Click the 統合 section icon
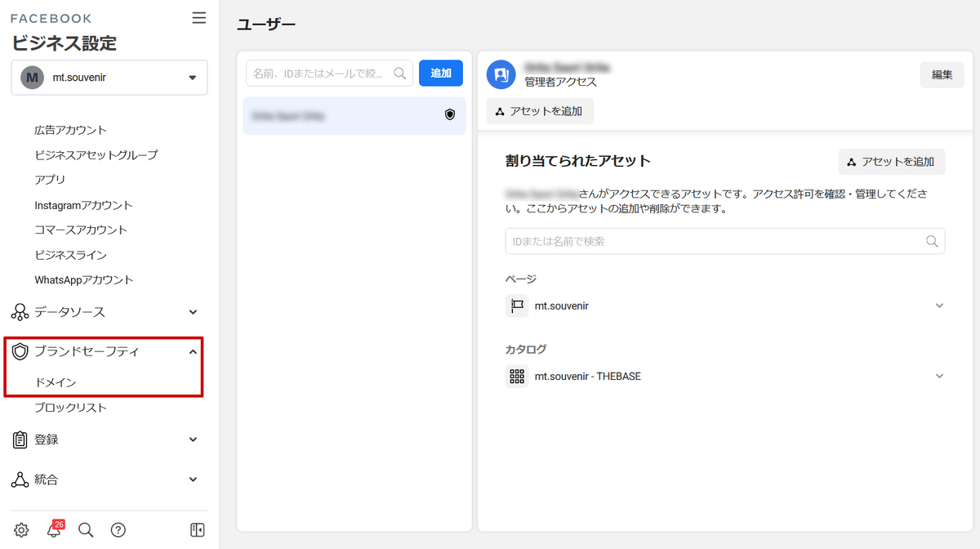 pos(20,480)
